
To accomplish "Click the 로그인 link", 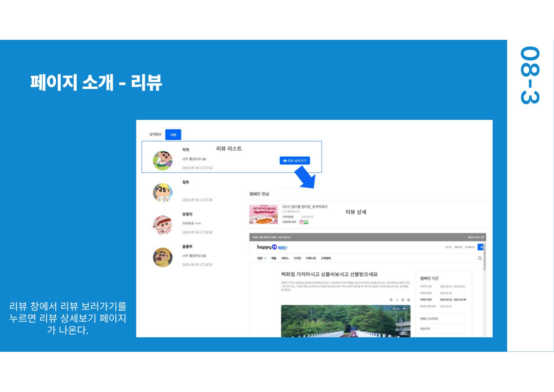I will 448,247.
